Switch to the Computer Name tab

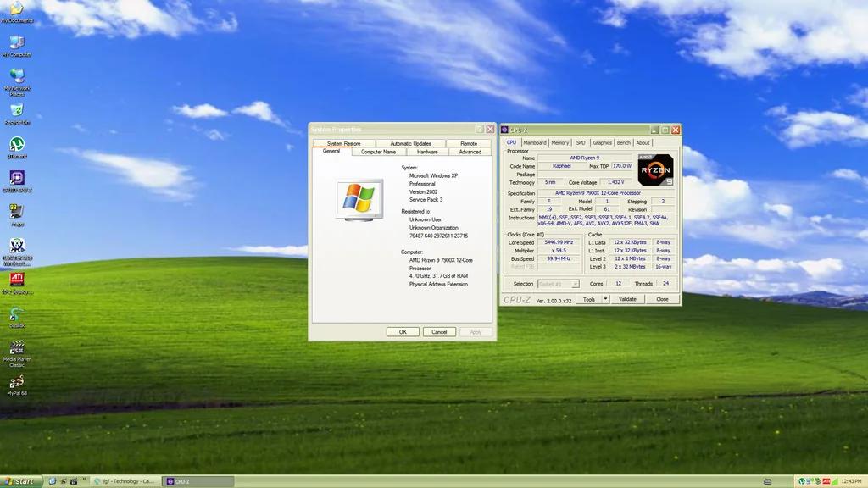pyautogui.click(x=378, y=152)
